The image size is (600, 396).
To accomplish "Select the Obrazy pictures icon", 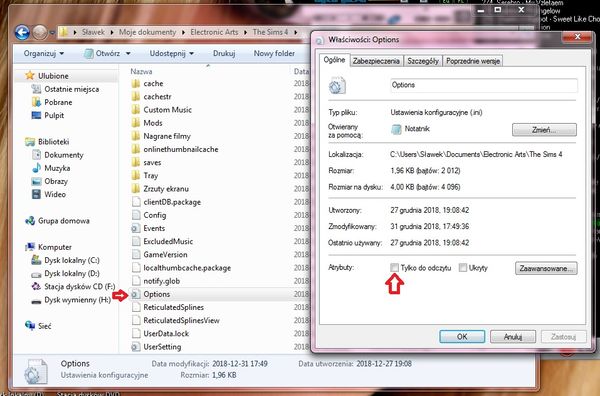I will (36, 181).
